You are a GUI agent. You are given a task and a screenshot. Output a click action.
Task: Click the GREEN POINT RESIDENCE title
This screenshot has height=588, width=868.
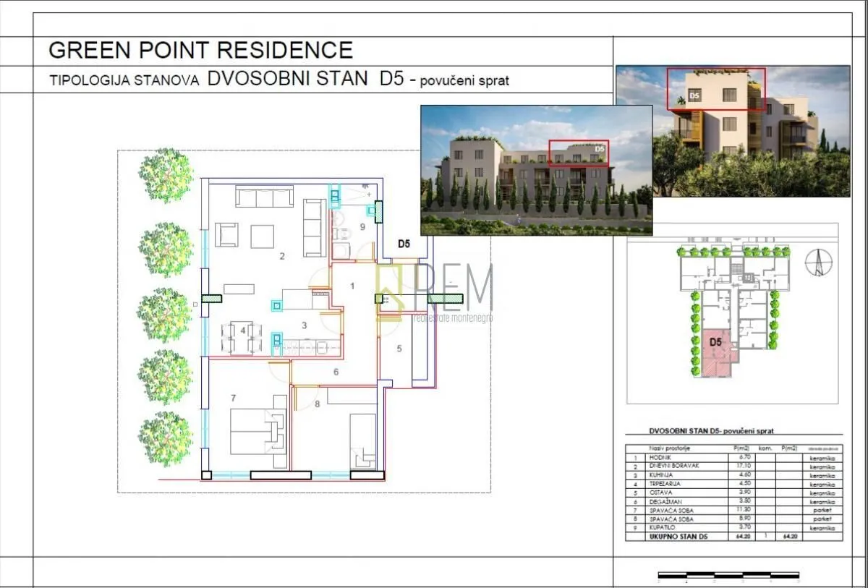click(x=200, y=50)
